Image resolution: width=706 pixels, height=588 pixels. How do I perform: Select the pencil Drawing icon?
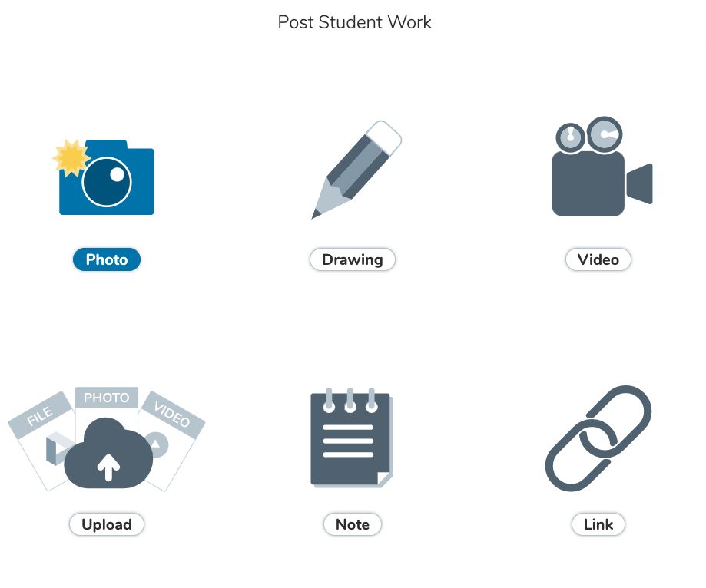point(356,170)
